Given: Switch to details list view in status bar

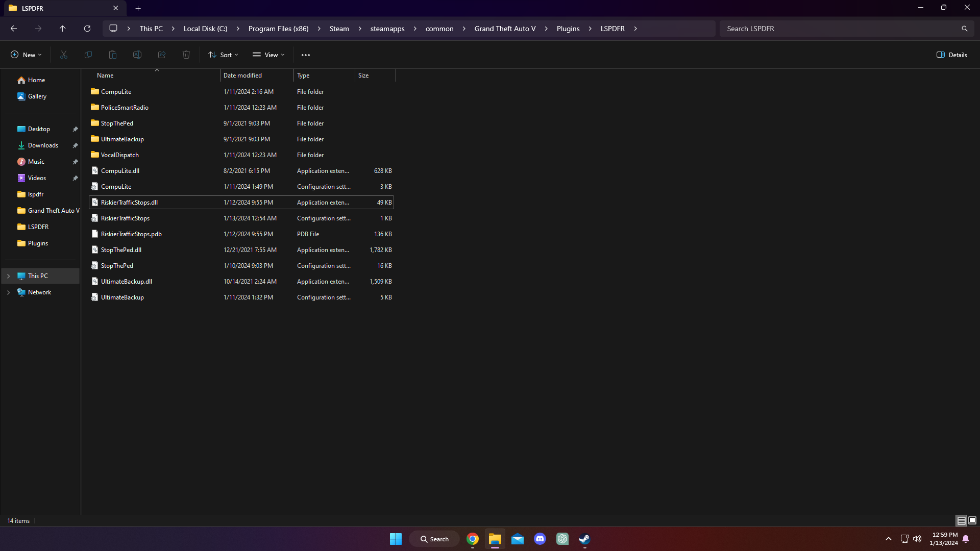Looking at the screenshot, I should point(961,520).
